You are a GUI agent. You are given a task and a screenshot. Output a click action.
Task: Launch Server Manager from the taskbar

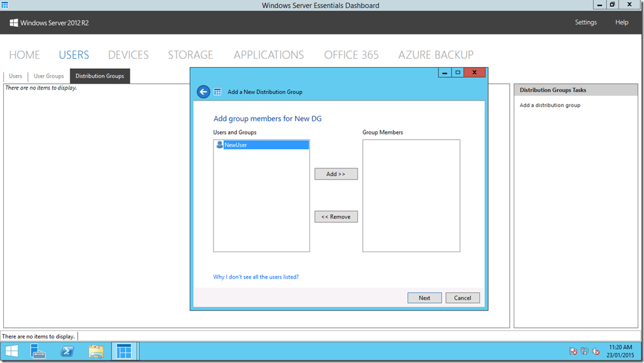point(38,351)
